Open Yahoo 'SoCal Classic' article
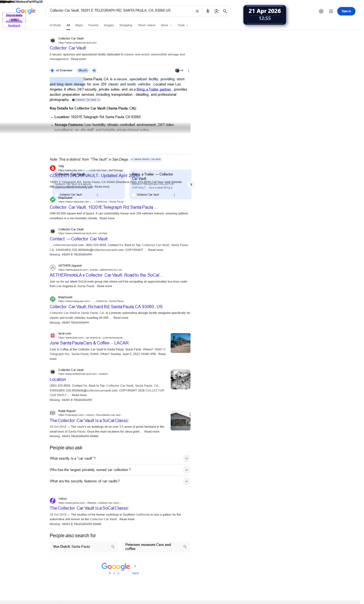The width and height of the screenshot is (364, 604). tap(89, 508)
